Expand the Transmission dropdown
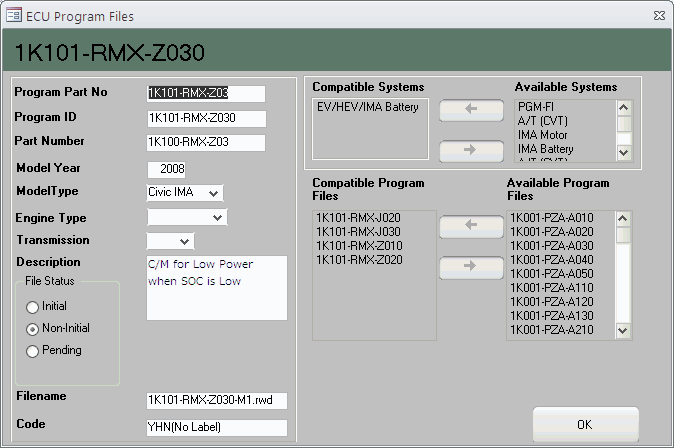 (185, 241)
